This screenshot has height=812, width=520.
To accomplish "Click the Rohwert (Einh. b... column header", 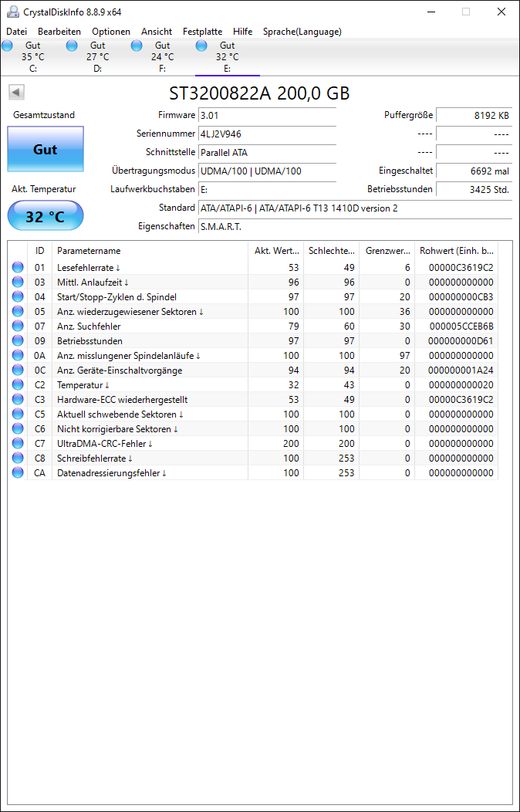I will 457,251.
